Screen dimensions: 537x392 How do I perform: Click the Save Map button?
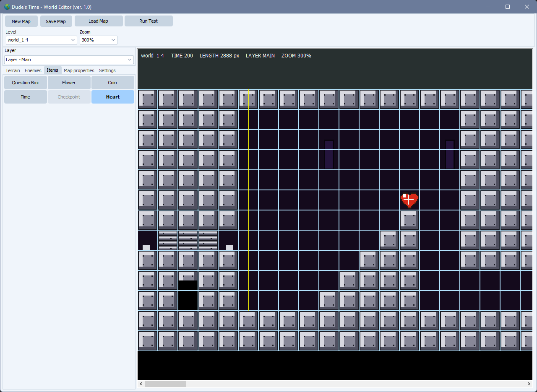click(56, 21)
